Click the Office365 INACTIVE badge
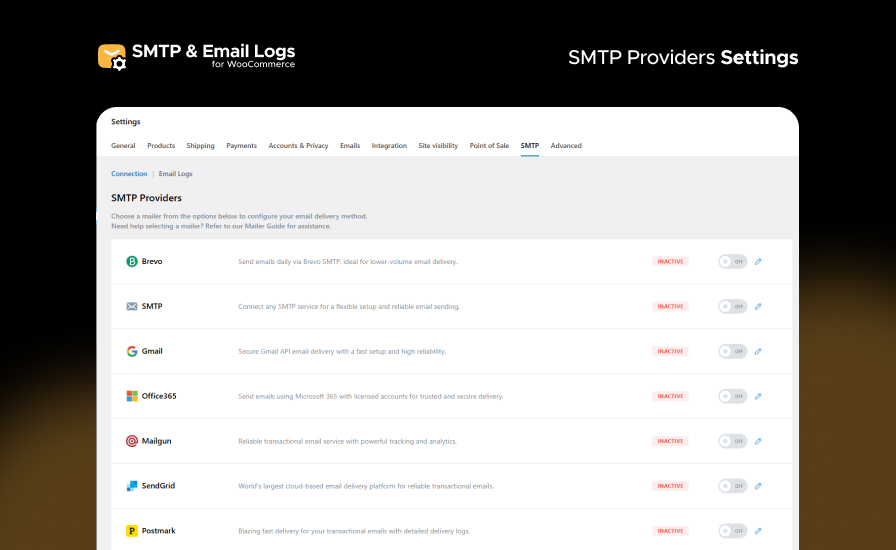 [x=670, y=396]
